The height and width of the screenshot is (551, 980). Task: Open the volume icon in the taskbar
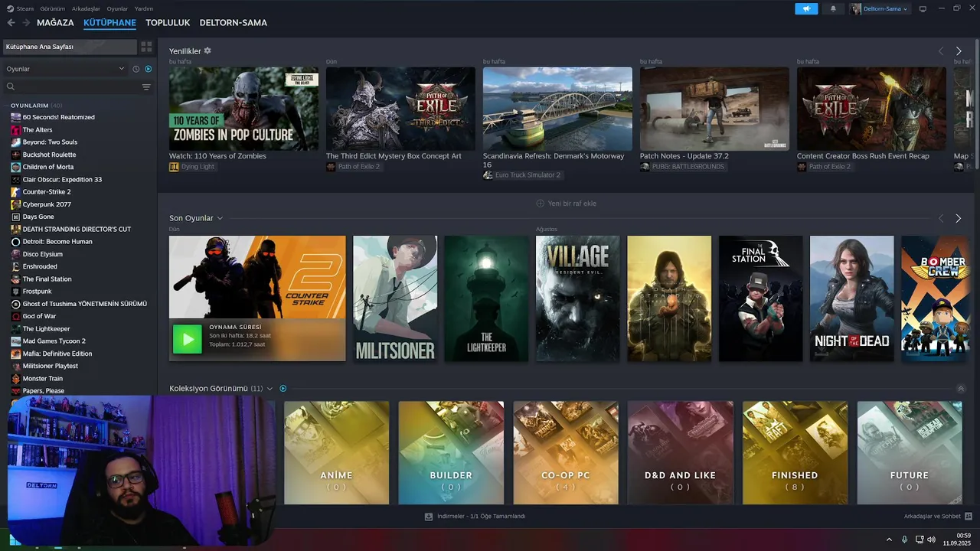(931, 540)
